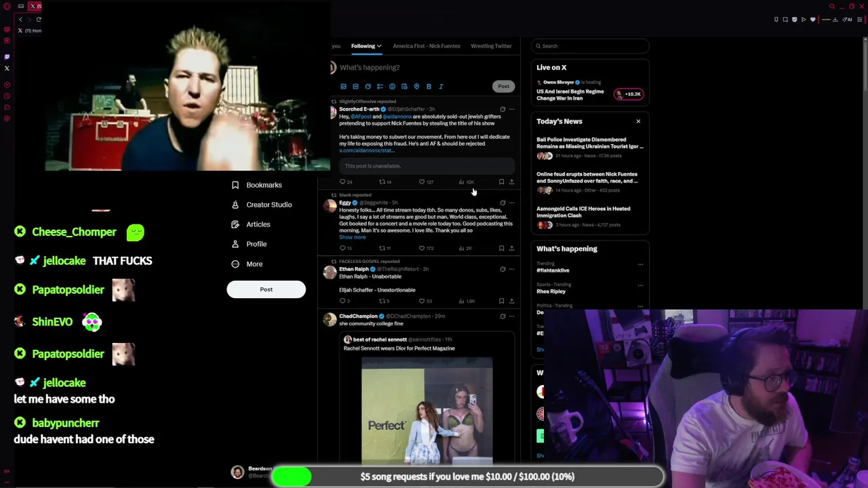The height and width of the screenshot is (488, 868).
Task: Go back in browser toolbar
Action: [x=20, y=20]
